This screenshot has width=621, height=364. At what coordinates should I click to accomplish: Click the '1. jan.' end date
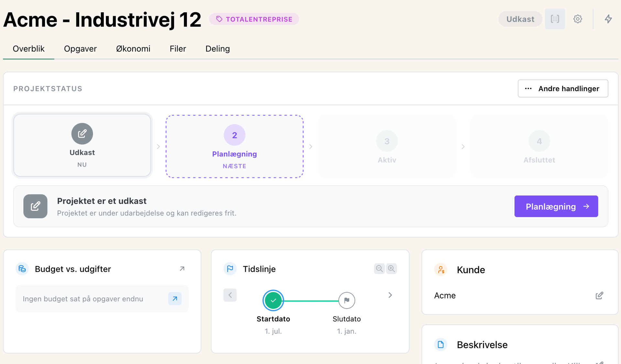347,331
